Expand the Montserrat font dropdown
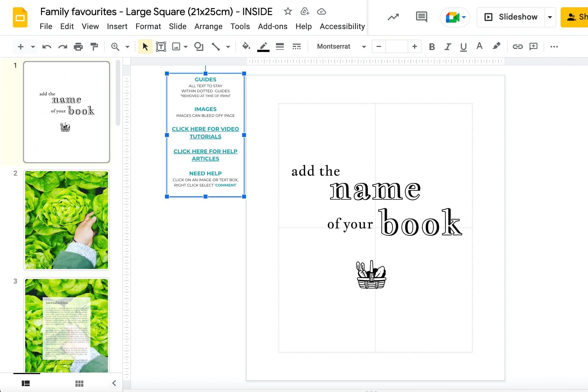This screenshot has width=588, height=392. tap(364, 46)
